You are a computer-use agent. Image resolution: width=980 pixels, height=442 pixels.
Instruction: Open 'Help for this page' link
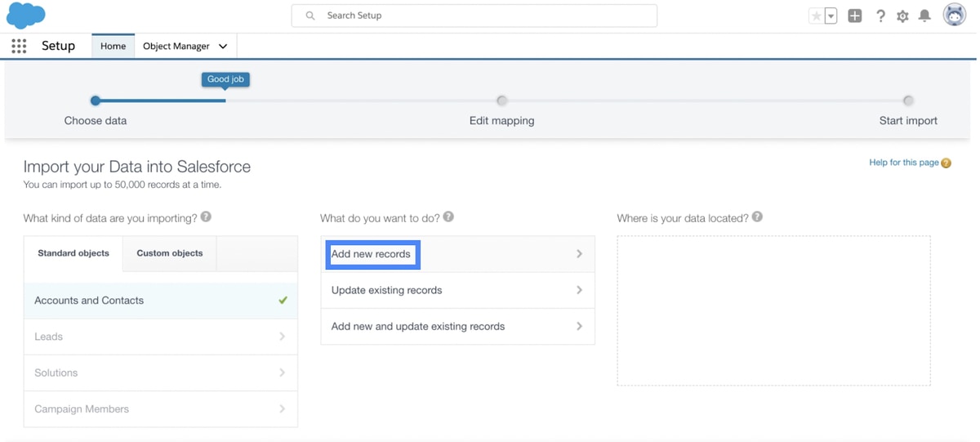(904, 163)
